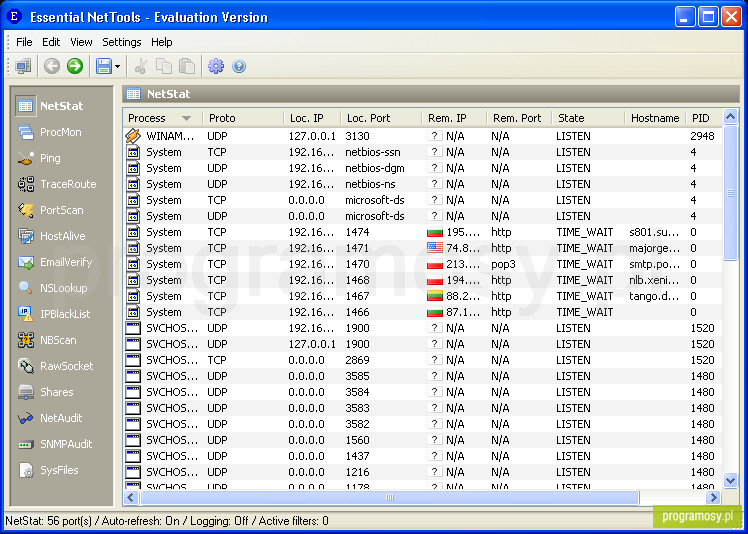This screenshot has width=748, height=534.
Task: Open the IPBlackList checker
Action: 54,314
